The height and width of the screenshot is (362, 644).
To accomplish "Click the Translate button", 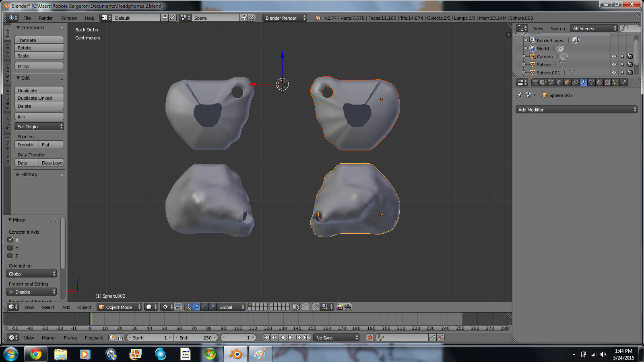I will [x=39, y=40].
